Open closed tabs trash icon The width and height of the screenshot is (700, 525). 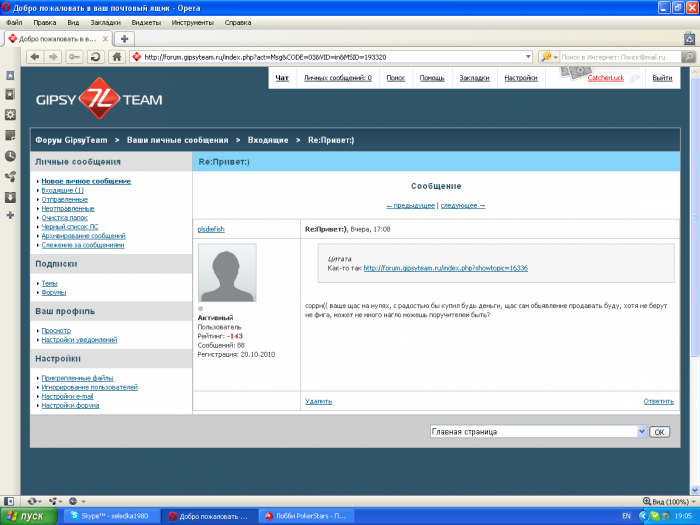pos(689,39)
